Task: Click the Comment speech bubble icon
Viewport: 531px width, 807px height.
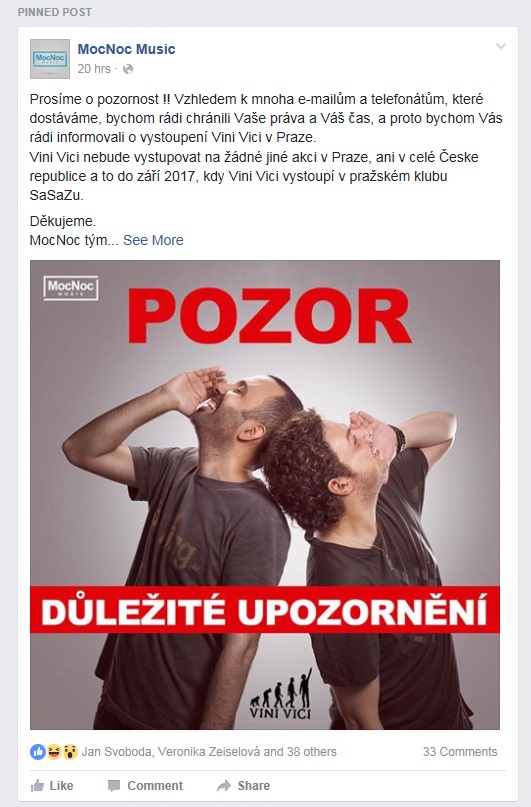Action: point(114,786)
